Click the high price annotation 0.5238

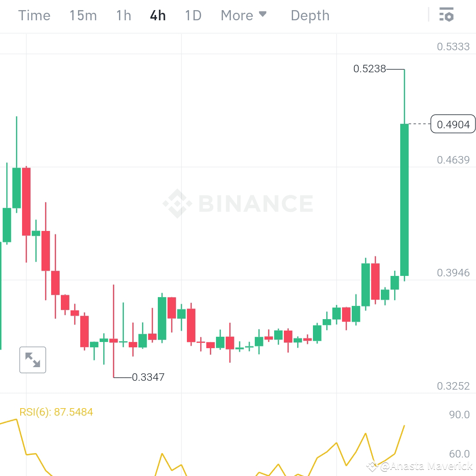click(x=370, y=69)
